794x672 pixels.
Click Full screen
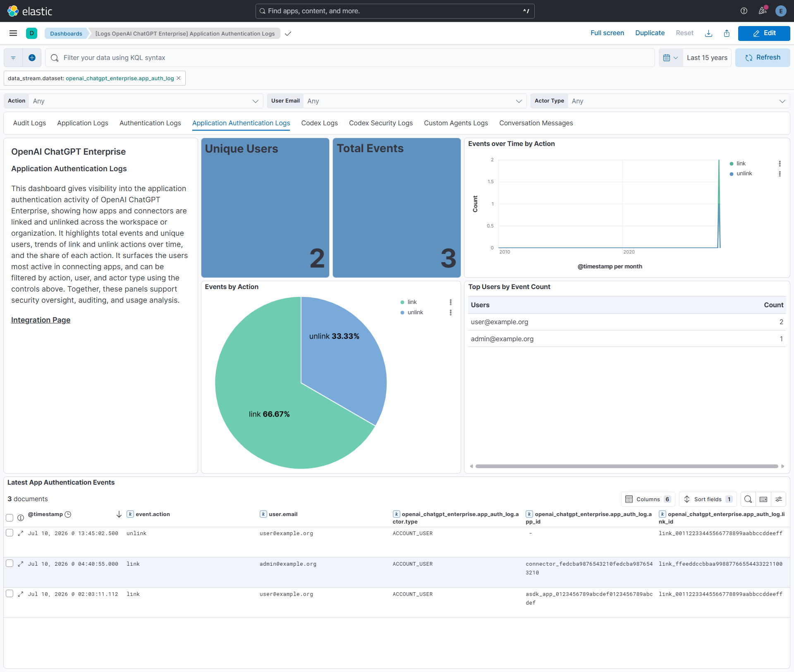tap(607, 33)
